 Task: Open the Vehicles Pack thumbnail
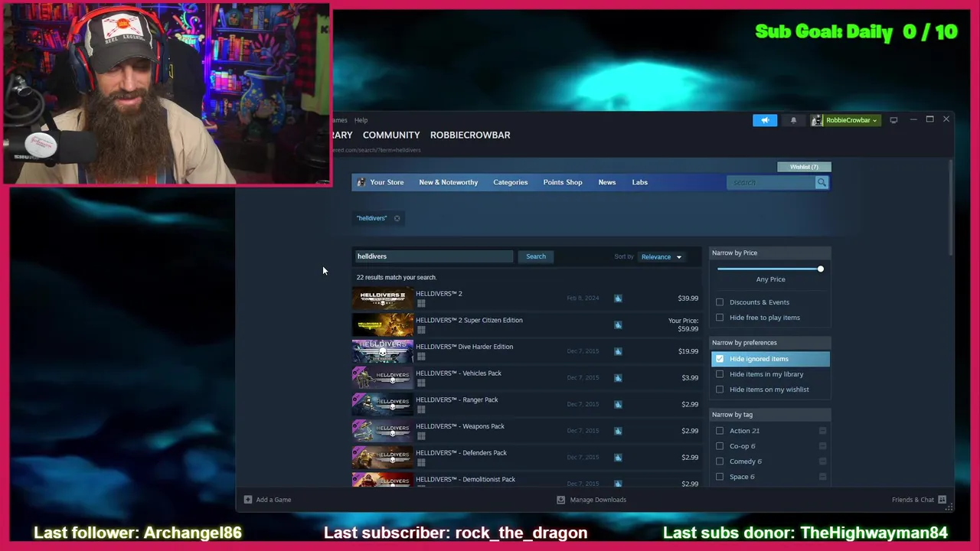tap(383, 378)
